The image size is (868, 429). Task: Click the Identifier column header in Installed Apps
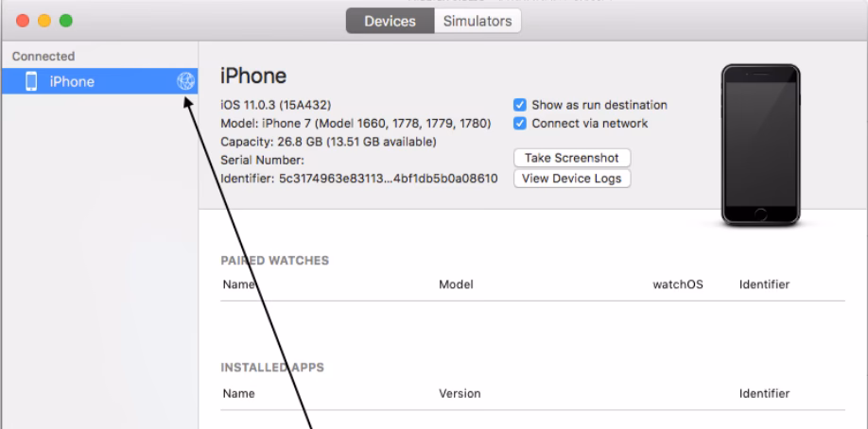coord(764,393)
